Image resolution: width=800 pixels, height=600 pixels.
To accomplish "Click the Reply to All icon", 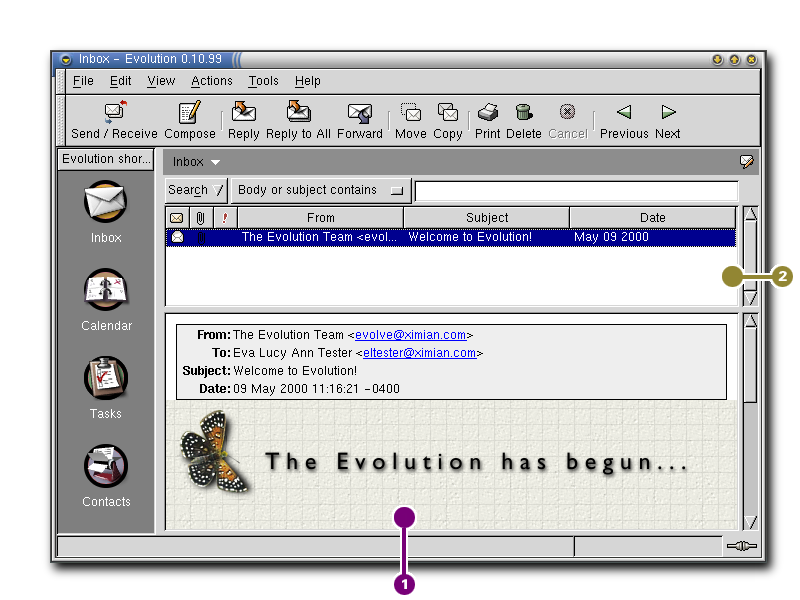I will click(298, 112).
